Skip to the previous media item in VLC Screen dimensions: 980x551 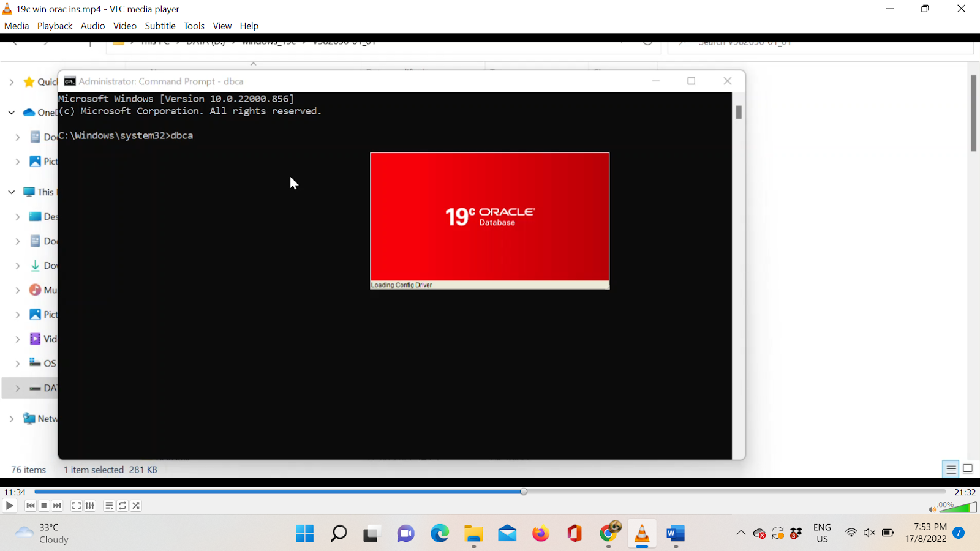pyautogui.click(x=31, y=506)
